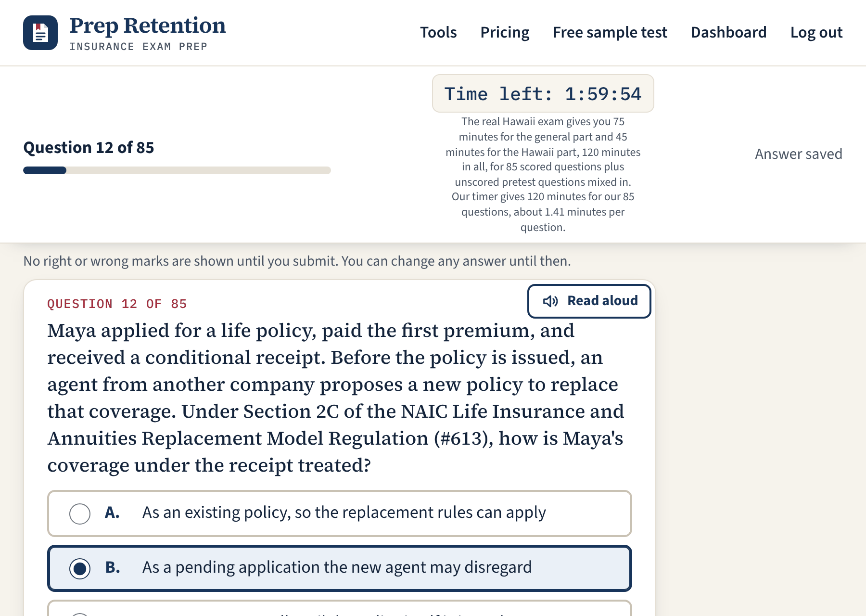Click the Prep Retention document logo icon
Image resolution: width=866 pixels, height=616 pixels.
[40, 33]
